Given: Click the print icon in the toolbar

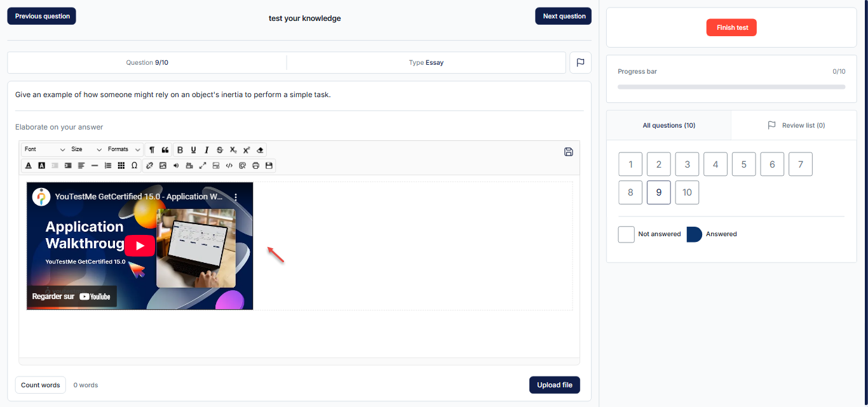Looking at the screenshot, I should 255,166.
